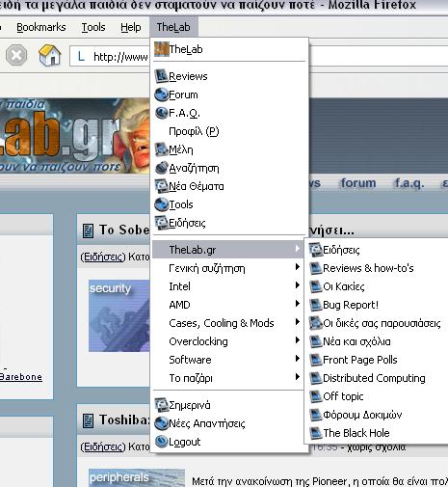The image size is (448, 487).
Task: Click the URL address bar field
Action: (109, 57)
